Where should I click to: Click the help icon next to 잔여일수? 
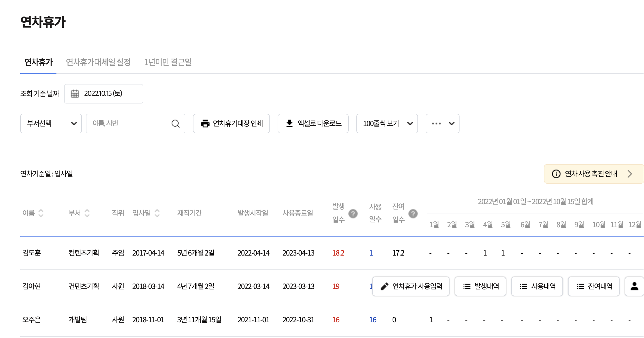[x=413, y=213]
